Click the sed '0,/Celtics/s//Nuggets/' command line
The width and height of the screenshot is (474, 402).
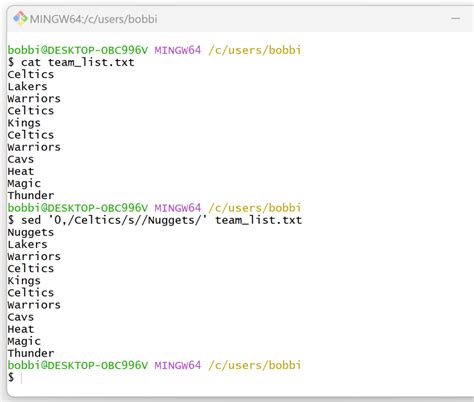point(155,220)
